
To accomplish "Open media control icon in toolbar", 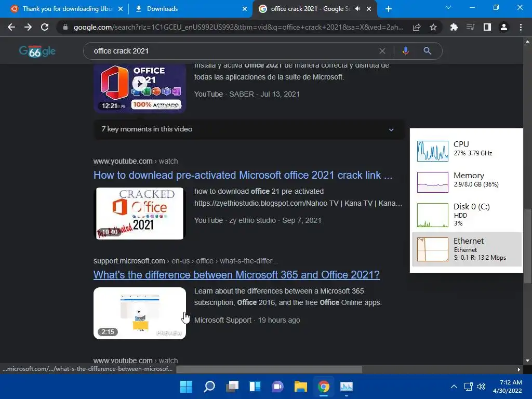I will tap(470, 27).
